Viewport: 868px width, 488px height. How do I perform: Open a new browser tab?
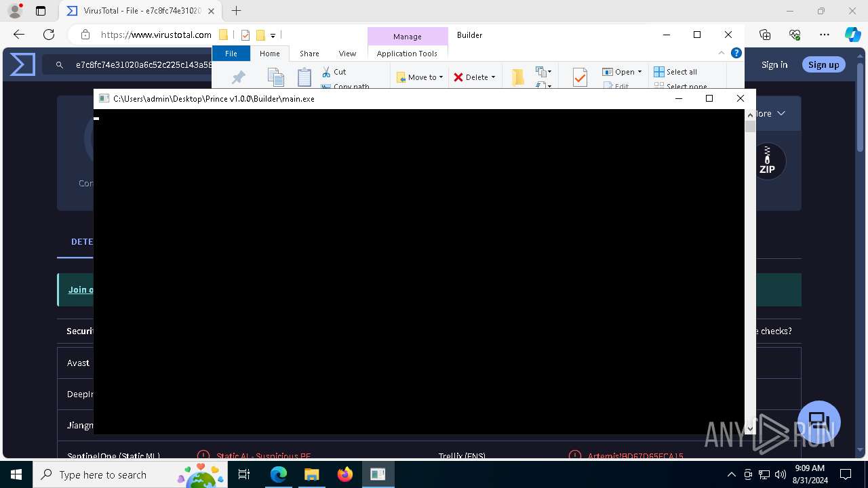pos(236,11)
